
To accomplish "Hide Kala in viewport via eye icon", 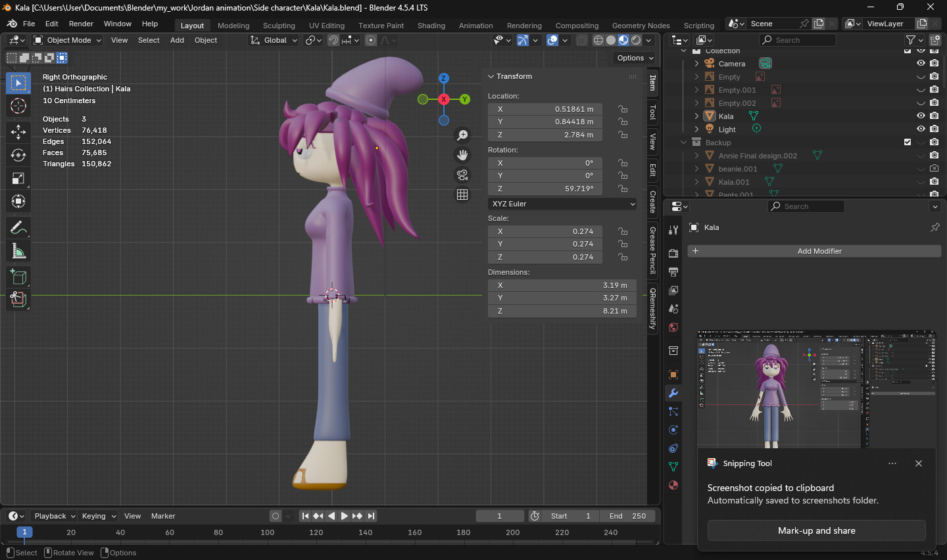I will (921, 116).
